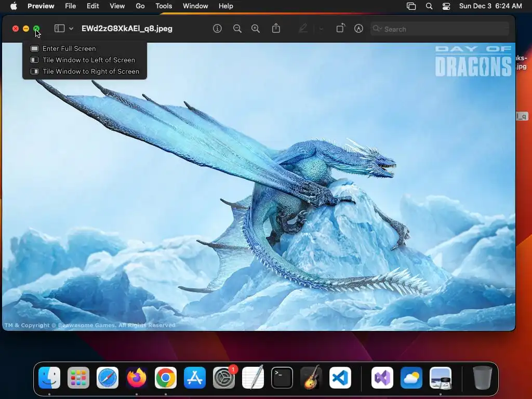Viewport: 532px width, 399px height.
Task: Open Launchpad from the Dock
Action: coord(78,378)
